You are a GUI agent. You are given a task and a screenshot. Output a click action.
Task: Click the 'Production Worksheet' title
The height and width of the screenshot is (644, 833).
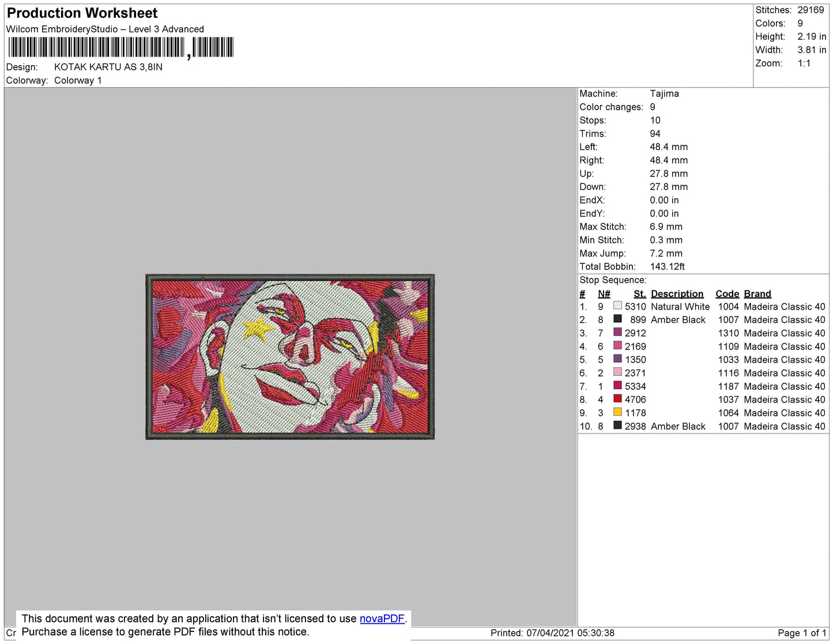(x=82, y=13)
